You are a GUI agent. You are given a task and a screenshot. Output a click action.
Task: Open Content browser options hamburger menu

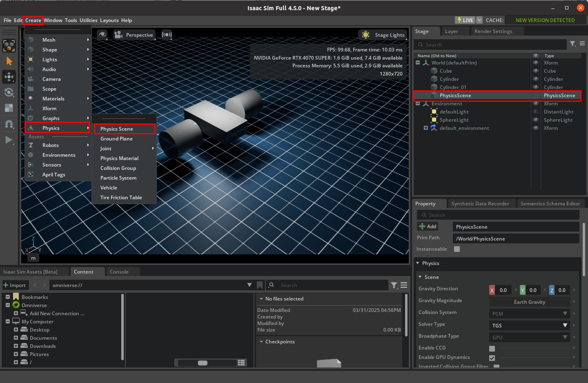pyautogui.click(x=404, y=285)
